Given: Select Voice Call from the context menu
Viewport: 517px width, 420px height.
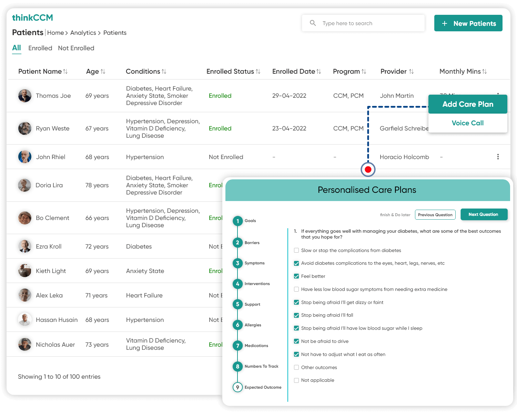Looking at the screenshot, I should pyautogui.click(x=467, y=123).
